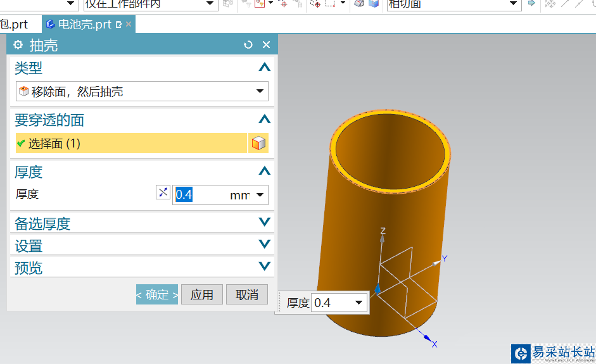Close the 电池壳.prt tab

click(129, 24)
